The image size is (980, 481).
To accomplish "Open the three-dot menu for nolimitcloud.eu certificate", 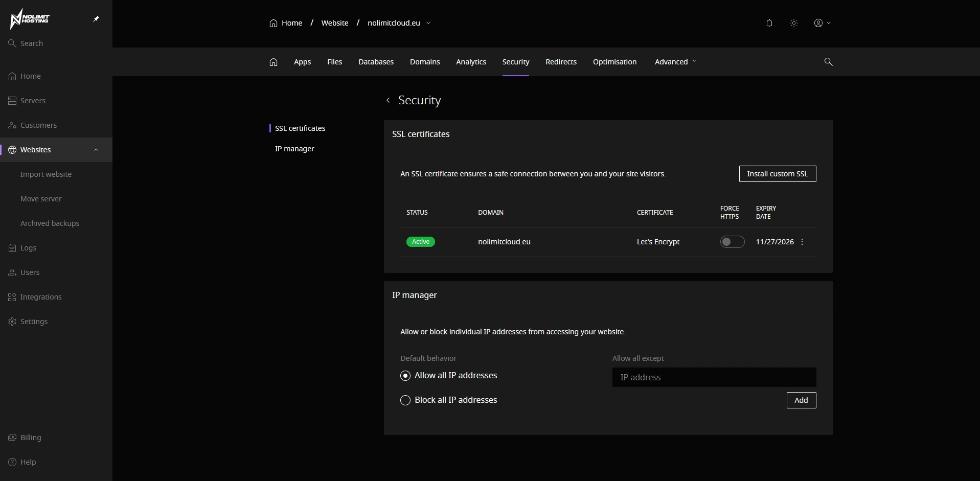I will 802,242.
